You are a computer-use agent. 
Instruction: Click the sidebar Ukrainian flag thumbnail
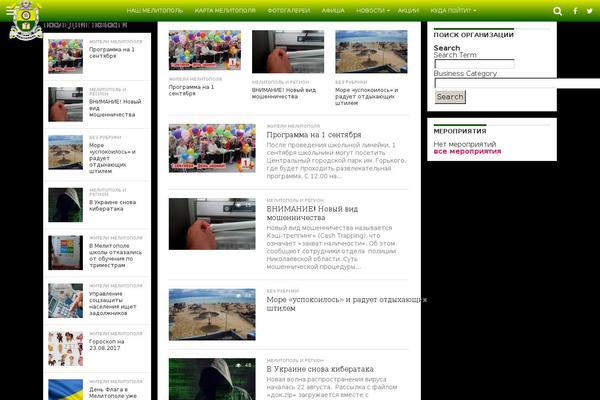[x=65, y=390]
